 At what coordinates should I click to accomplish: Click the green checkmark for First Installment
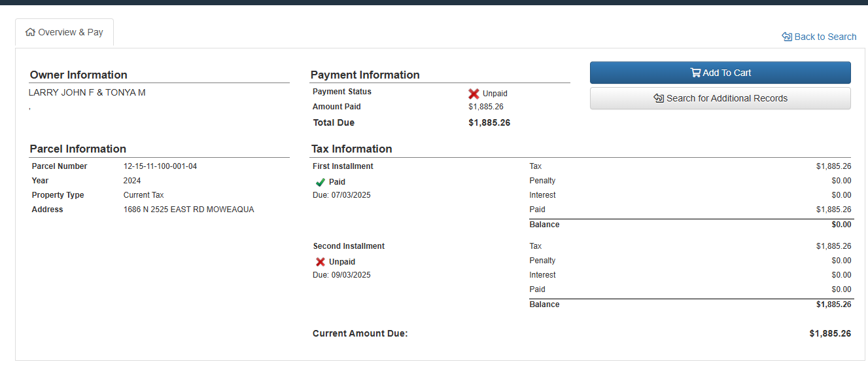[321, 182]
